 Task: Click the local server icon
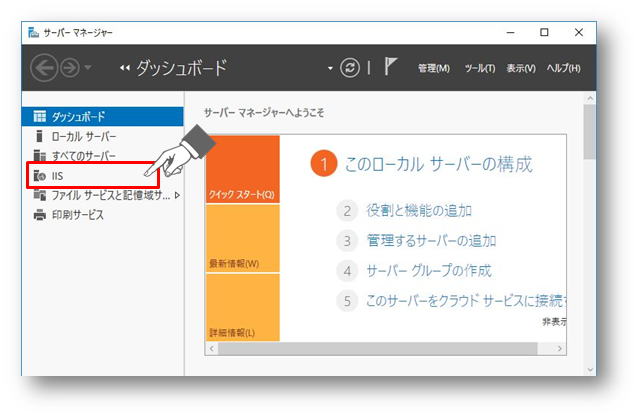pyautogui.click(x=39, y=136)
